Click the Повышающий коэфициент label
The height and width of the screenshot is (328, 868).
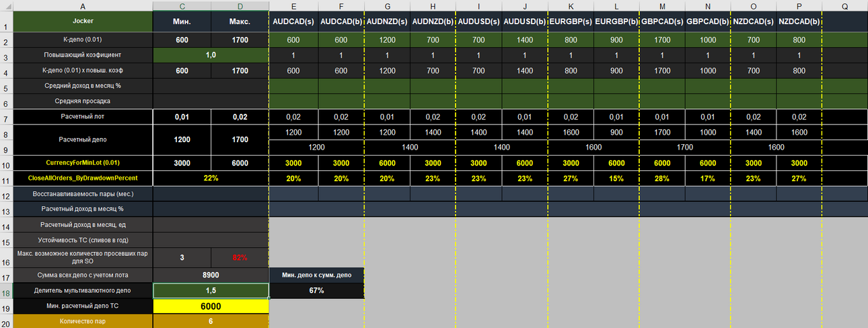(83, 55)
